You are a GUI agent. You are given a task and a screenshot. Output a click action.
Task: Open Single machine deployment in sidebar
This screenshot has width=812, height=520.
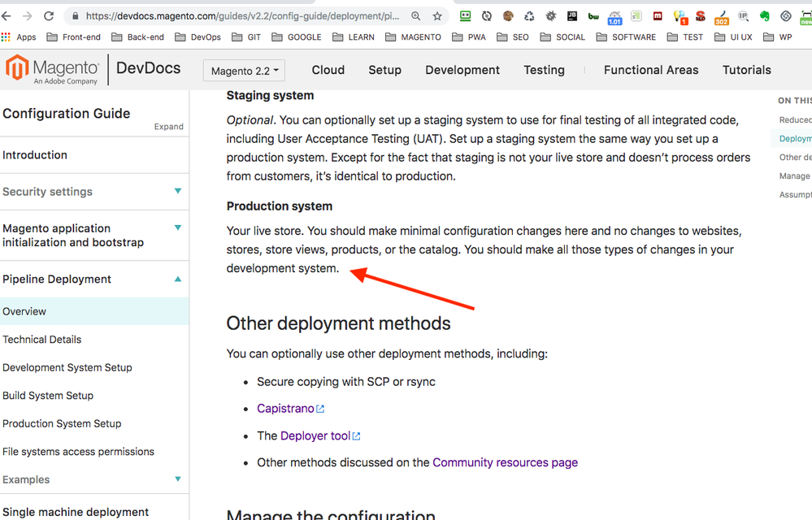76,512
